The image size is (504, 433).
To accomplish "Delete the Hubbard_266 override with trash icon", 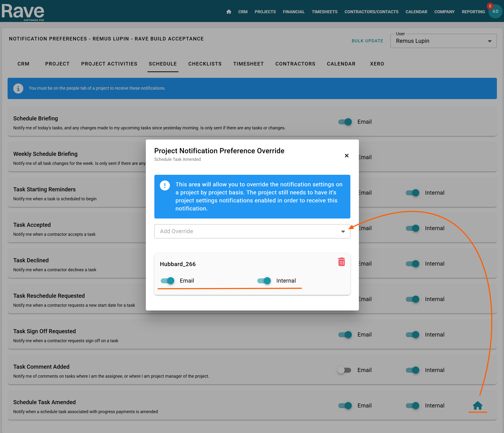I will (341, 262).
